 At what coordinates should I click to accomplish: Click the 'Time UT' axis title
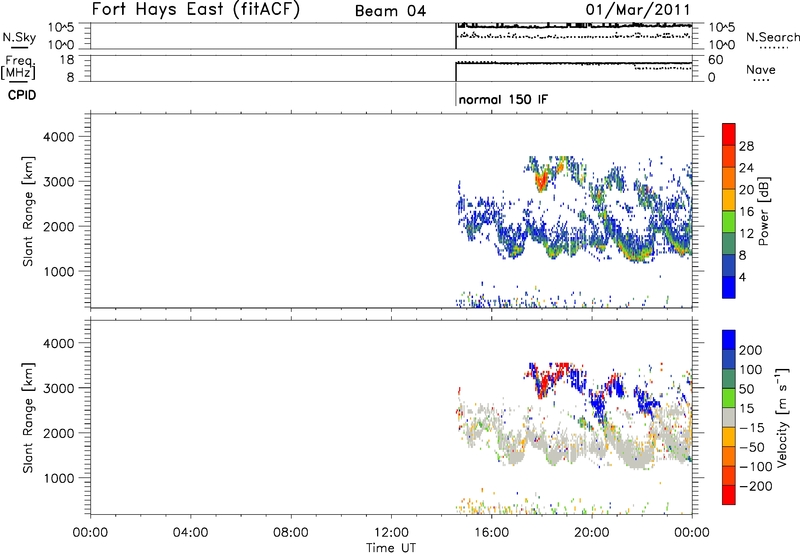tap(391, 548)
